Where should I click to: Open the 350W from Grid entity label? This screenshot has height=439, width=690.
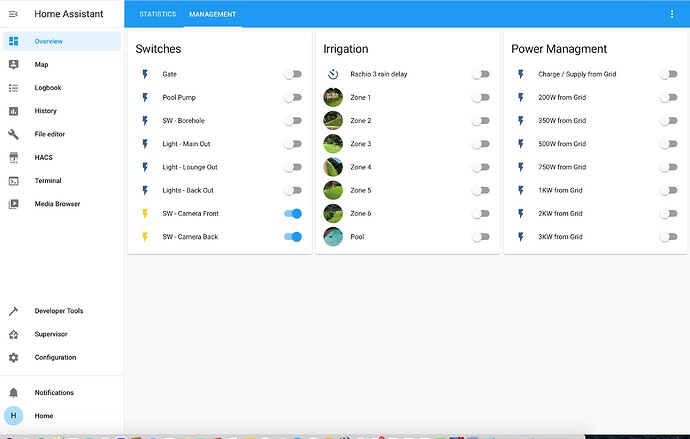point(562,121)
